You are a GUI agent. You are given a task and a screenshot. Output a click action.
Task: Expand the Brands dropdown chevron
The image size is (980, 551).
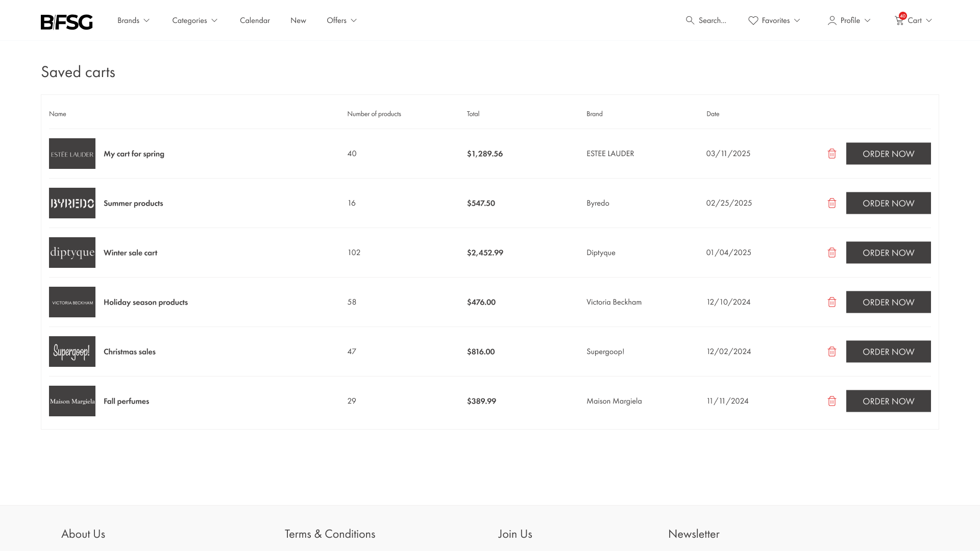[146, 20]
